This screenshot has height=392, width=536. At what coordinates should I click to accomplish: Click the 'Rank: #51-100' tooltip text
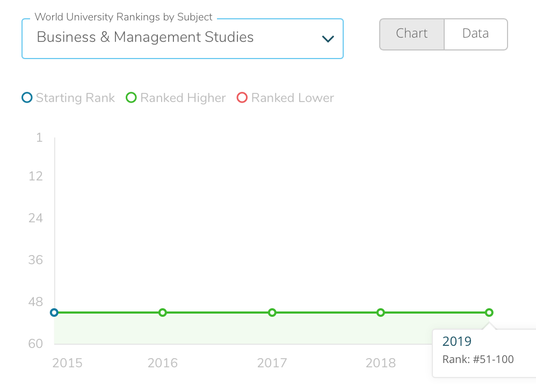click(x=478, y=359)
